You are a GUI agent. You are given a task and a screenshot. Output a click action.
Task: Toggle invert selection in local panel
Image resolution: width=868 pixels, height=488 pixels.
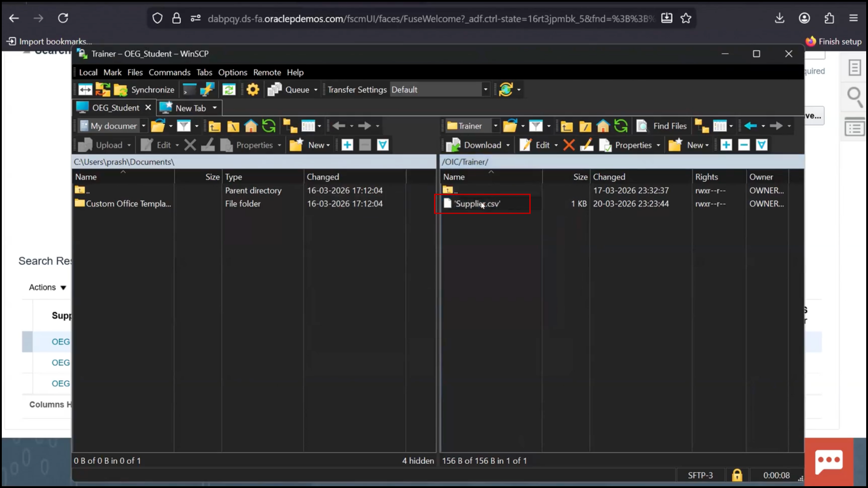pos(382,145)
